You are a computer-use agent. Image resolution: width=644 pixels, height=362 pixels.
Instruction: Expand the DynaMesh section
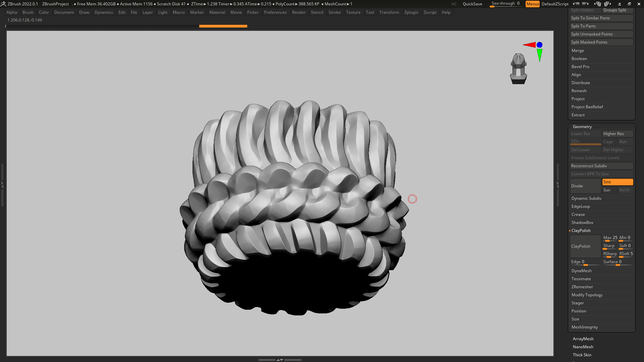(x=581, y=271)
